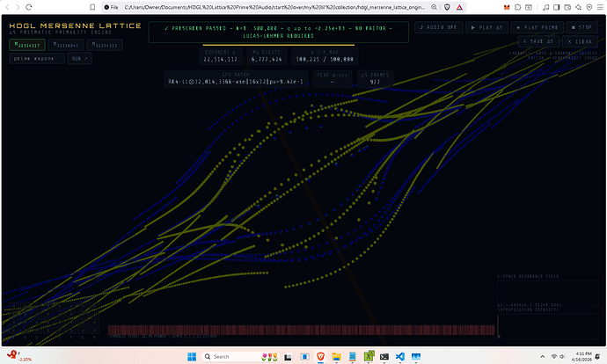Click the prime exponent input field
This screenshot has width=607, height=364.
(x=36, y=58)
